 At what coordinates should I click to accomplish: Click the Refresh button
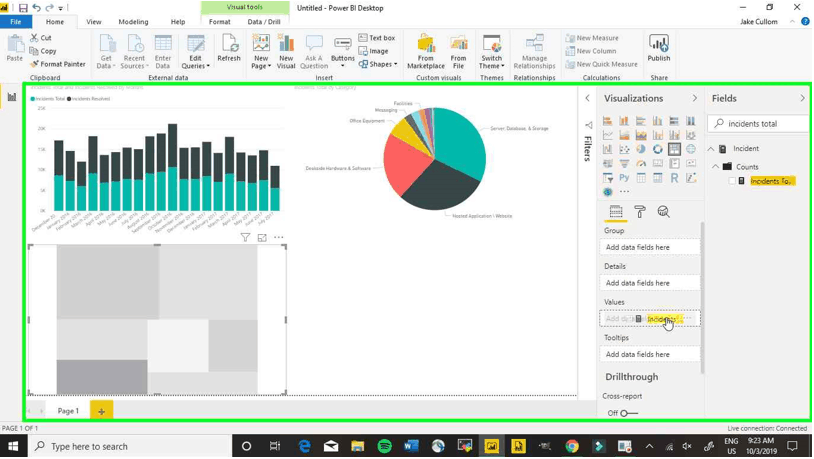coord(229,50)
